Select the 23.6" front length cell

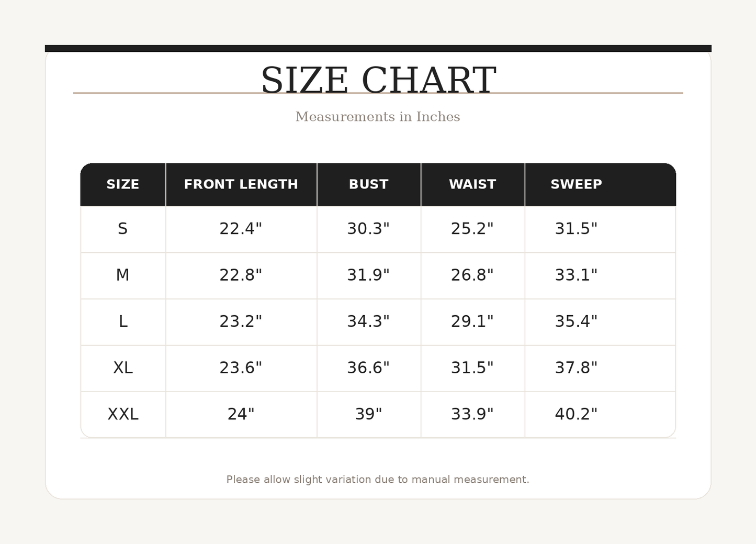coord(241,368)
